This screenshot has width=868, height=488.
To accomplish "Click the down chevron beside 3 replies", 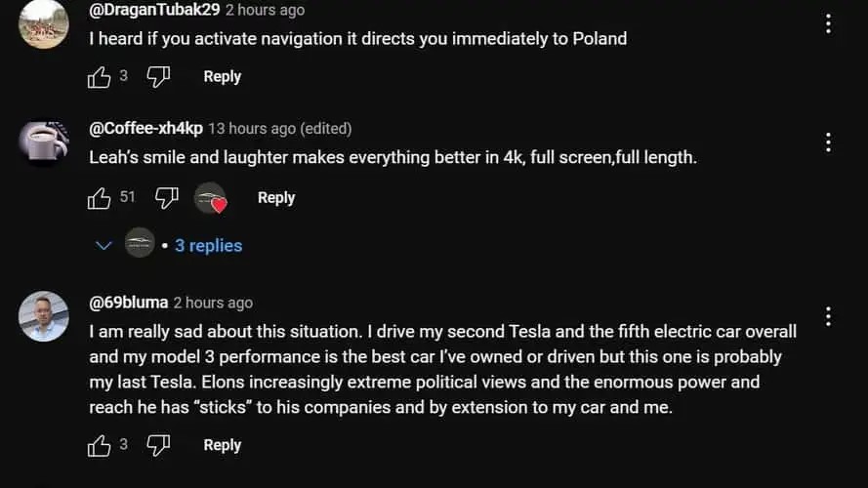I will 104,246.
